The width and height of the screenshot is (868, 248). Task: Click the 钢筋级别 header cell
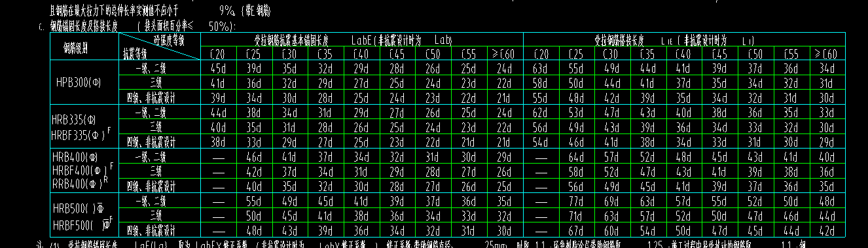point(76,48)
